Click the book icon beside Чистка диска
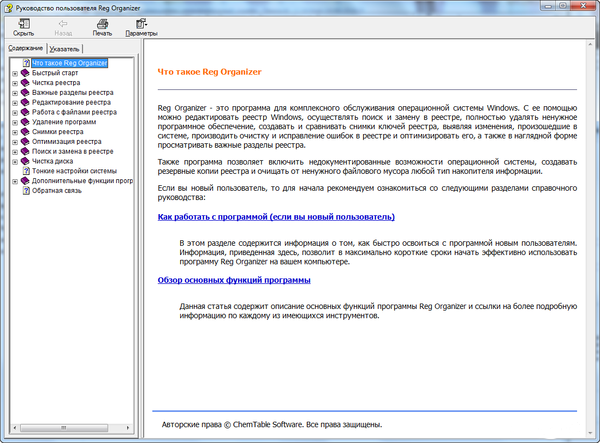 point(24,161)
